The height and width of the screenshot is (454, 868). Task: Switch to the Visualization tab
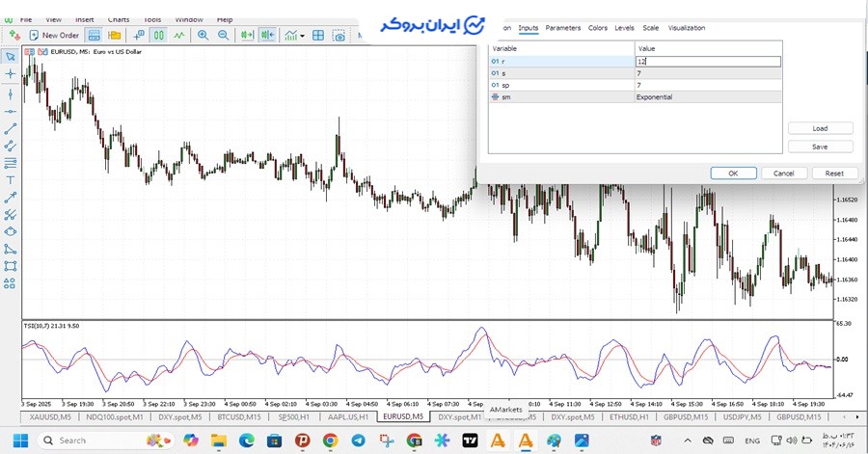(687, 28)
